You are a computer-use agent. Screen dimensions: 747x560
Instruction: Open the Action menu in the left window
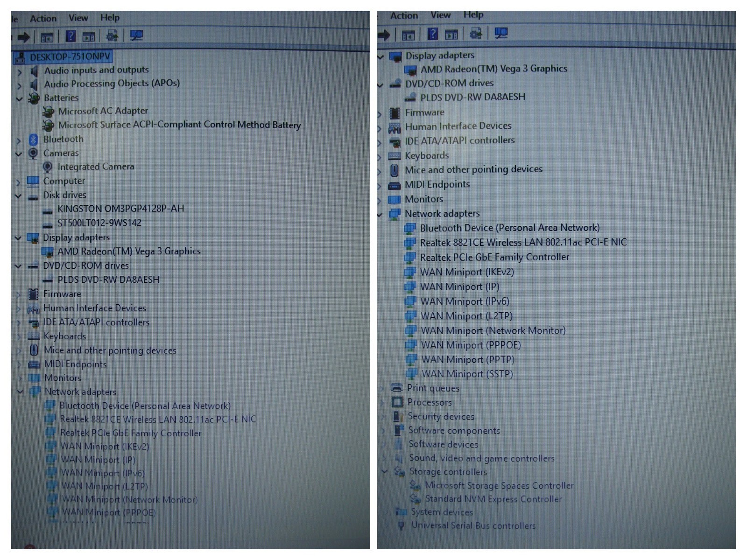[x=43, y=19]
